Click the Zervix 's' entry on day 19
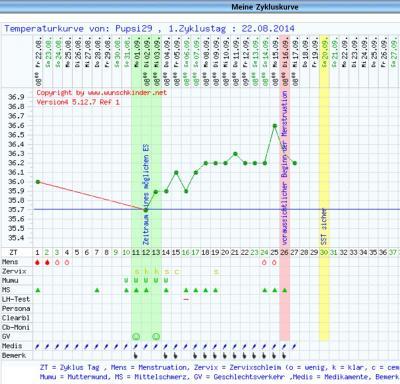The width and height of the screenshot is (400, 384). tap(216, 272)
